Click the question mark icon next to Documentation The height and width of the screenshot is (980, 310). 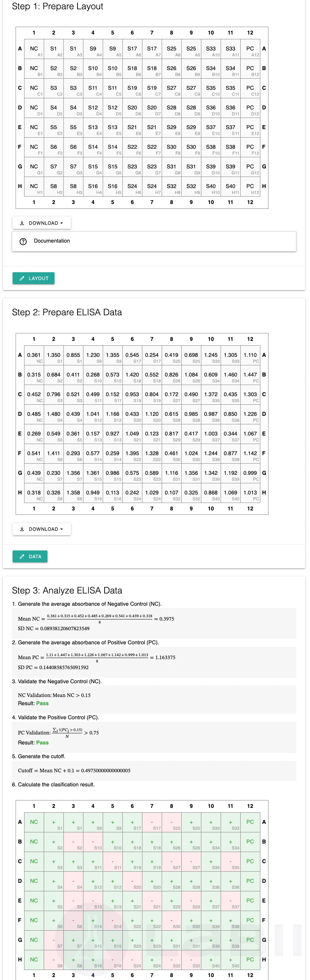(x=23, y=241)
